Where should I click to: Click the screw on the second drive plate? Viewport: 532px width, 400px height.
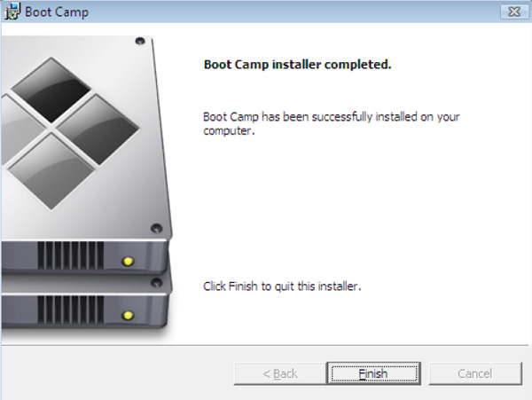coord(156,282)
